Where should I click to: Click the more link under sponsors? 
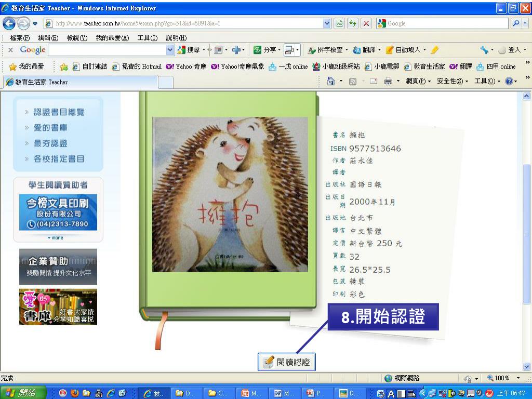click(x=56, y=238)
